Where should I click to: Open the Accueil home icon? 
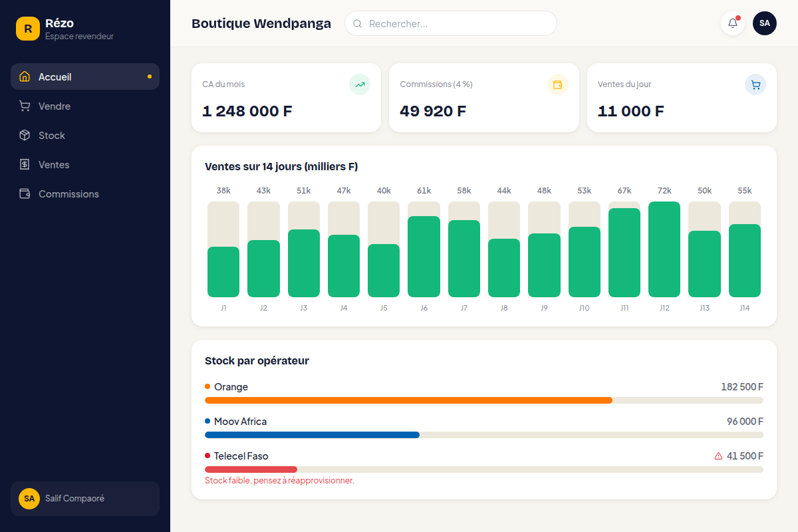tap(25, 76)
